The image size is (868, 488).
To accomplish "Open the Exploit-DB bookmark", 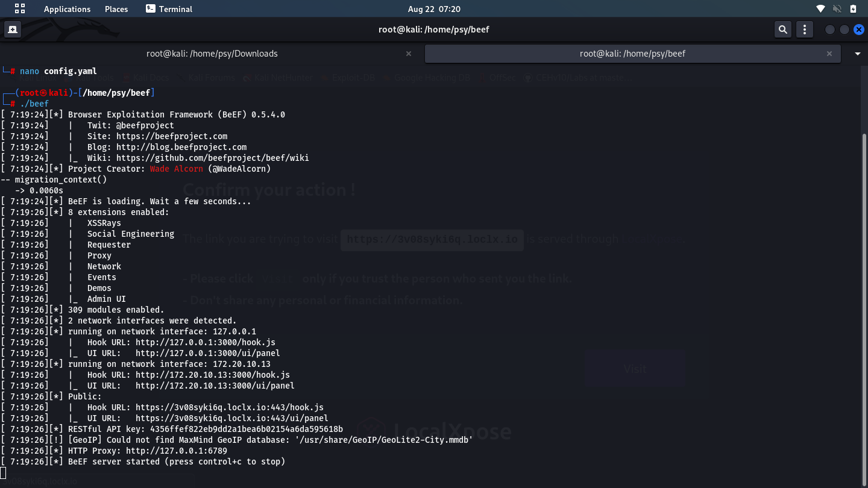I will (354, 77).
